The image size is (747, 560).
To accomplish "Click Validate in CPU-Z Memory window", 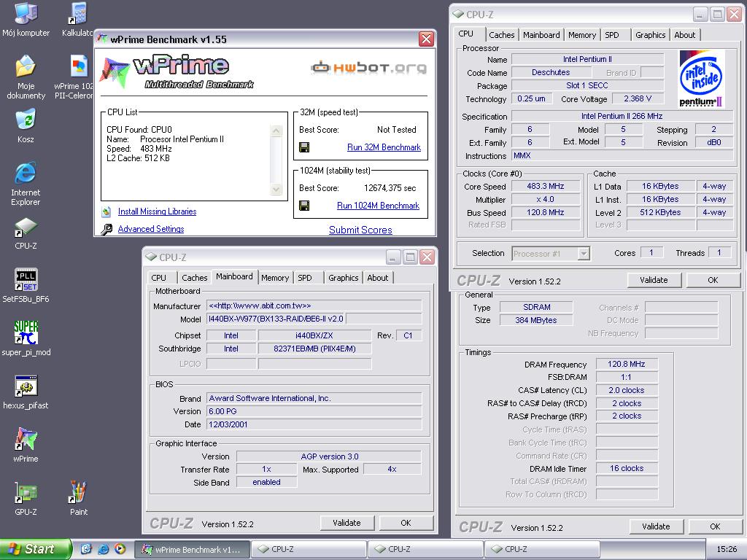I will coord(656,526).
